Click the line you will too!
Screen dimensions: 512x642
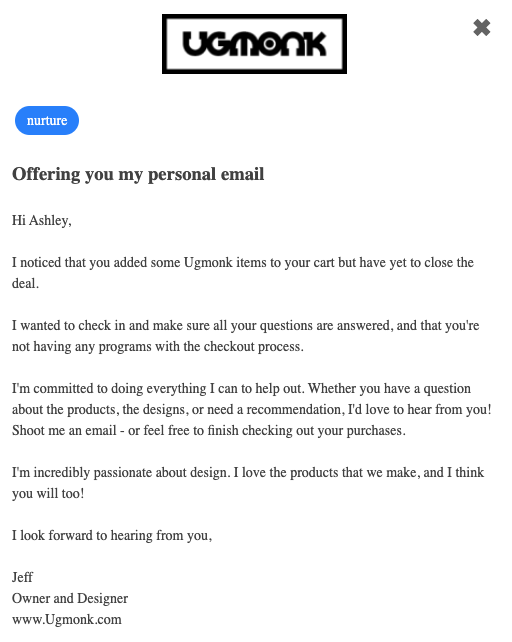(48, 494)
